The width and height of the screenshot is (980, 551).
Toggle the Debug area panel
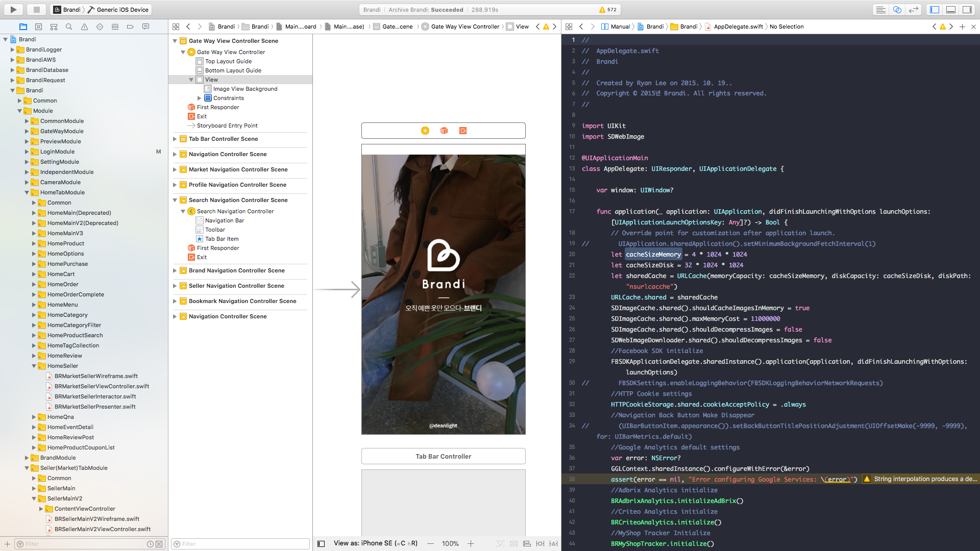pos(950,10)
